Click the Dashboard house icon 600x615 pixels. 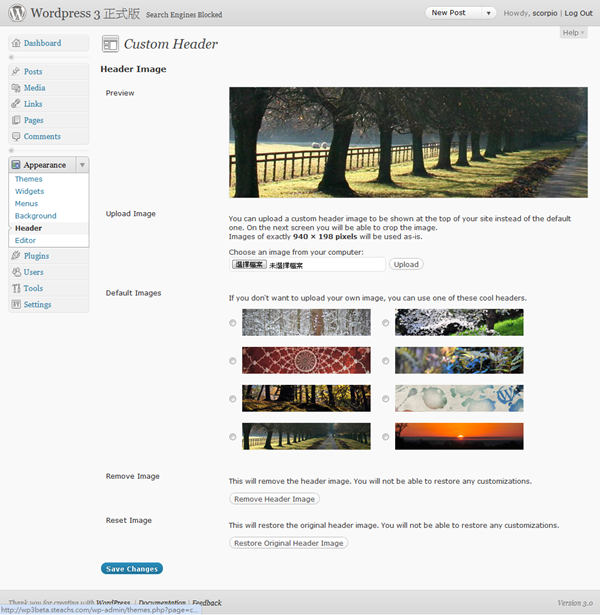tap(16, 43)
